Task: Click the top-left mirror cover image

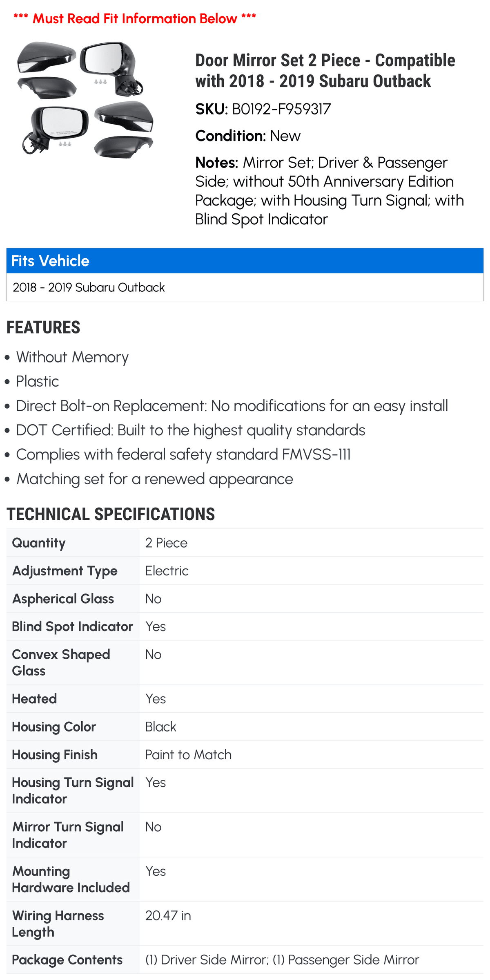Action: pyautogui.click(x=47, y=57)
